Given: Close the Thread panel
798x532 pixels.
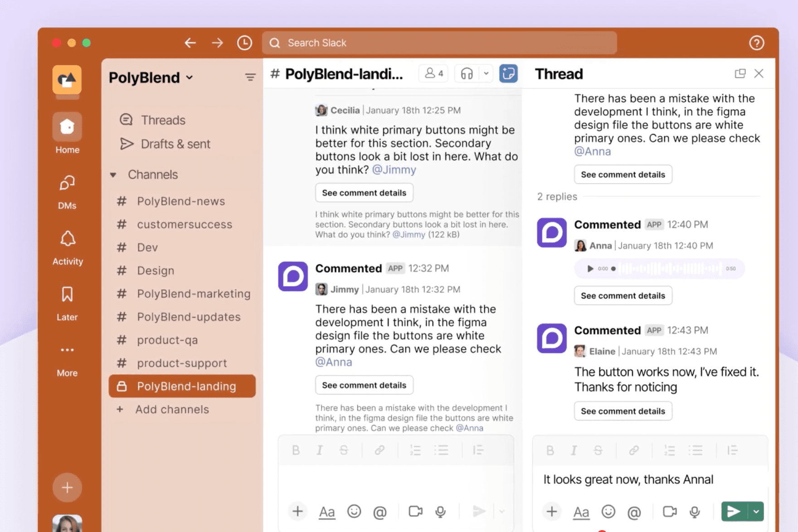Looking at the screenshot, I should pyautogui.click(x=759, y=73).
